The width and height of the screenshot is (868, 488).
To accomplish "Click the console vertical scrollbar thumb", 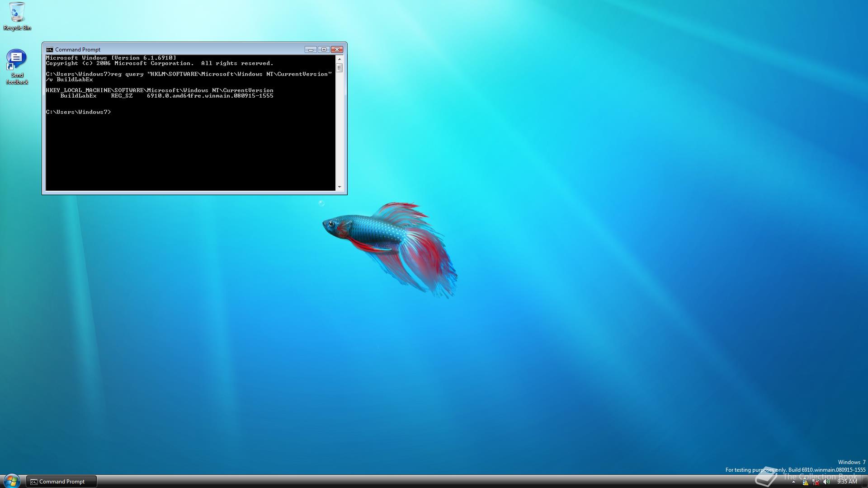I will pos(340,68).
